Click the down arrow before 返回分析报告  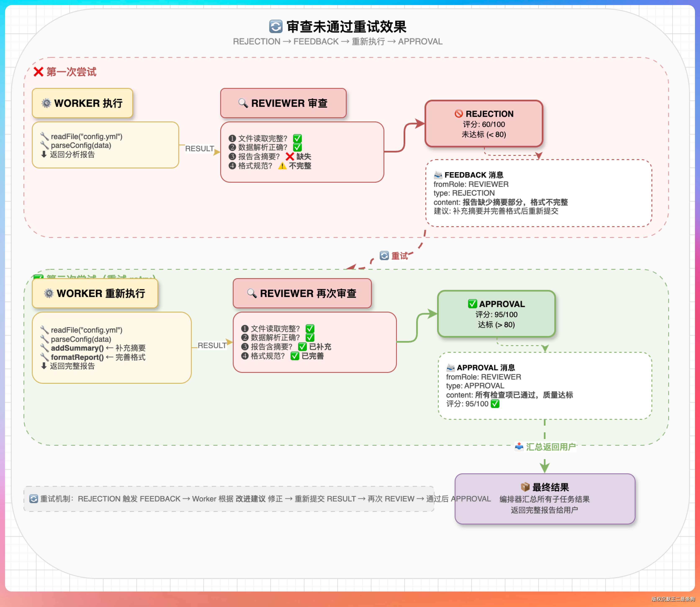point(44,154)
